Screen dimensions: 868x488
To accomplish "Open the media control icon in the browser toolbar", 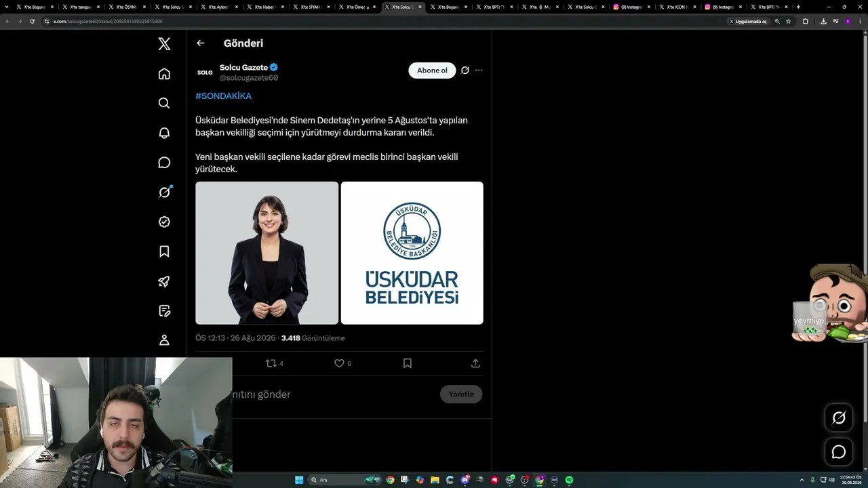I will coord(835,21).
